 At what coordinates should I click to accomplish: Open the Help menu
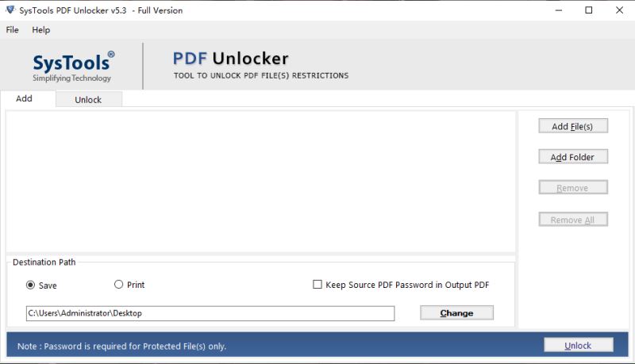(x=41, y=30)
